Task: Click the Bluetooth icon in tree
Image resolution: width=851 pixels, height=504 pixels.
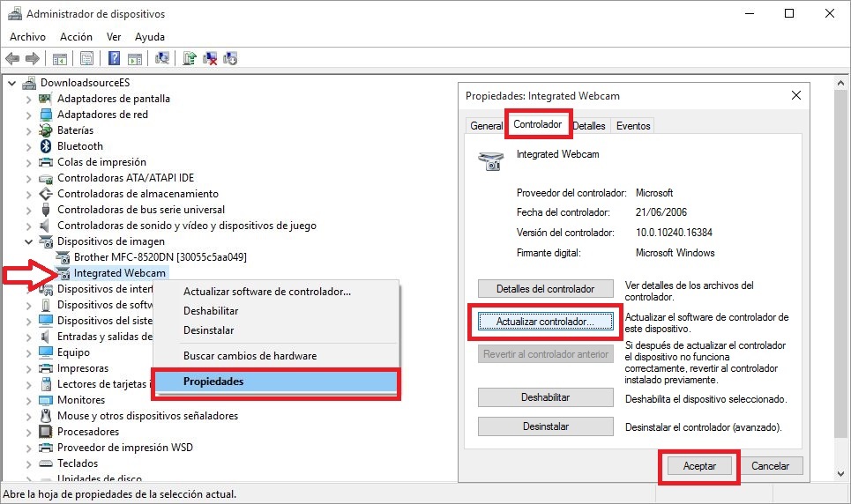Action: click(x=46, y=146)
